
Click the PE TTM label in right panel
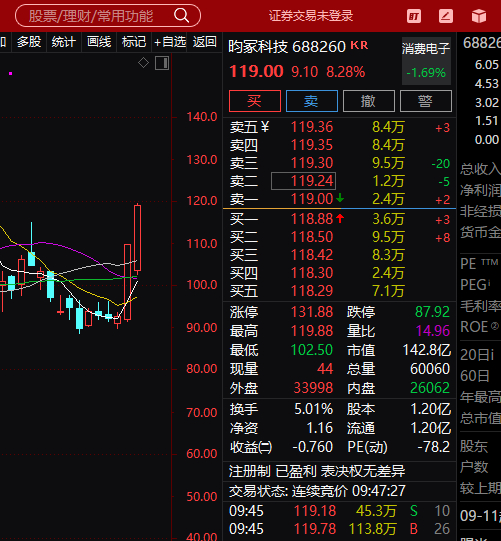[x=479, y=264]
